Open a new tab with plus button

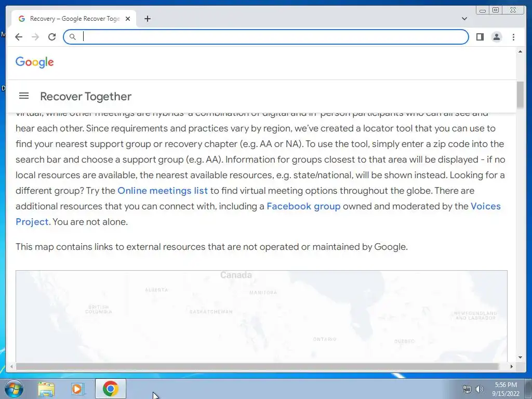(147, 19)
